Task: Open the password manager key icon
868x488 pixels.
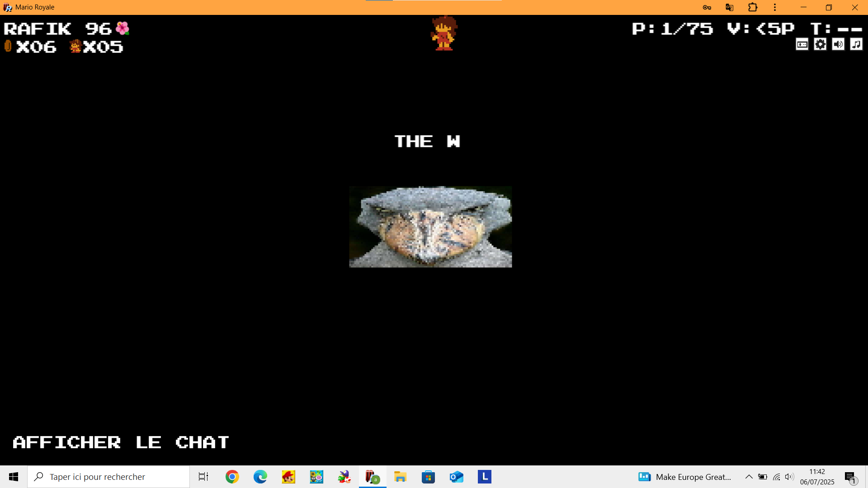Action: click(707, 7)
